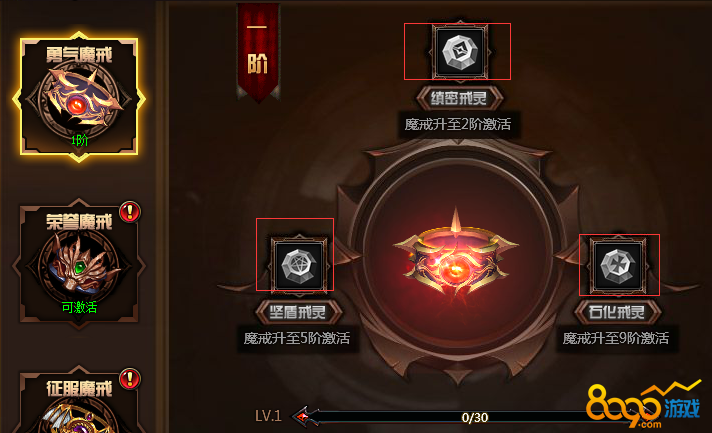Screen dimensions: 712x433
Task: Open the 征服魔戒 ring card
Action: [79, 399]
